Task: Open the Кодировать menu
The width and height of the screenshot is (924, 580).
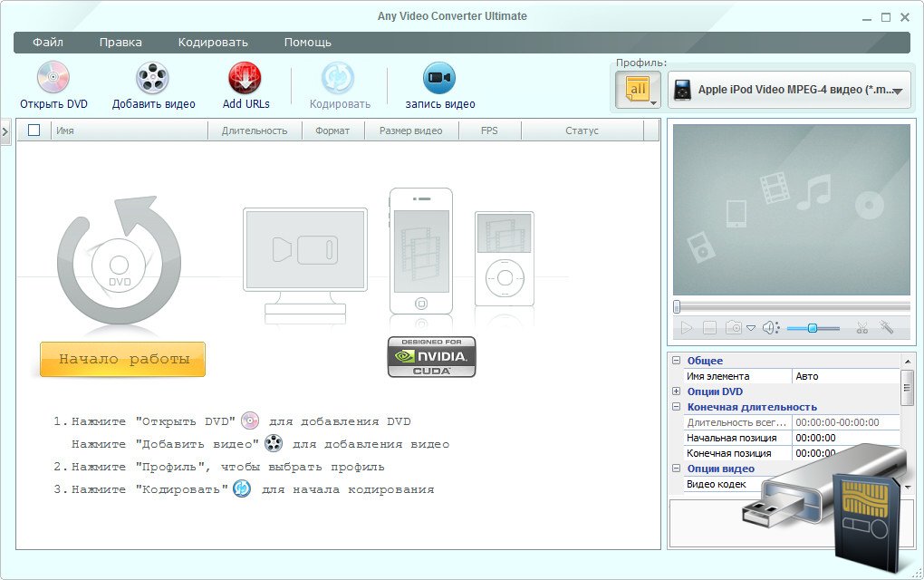Action: click(x=213, y=43)
